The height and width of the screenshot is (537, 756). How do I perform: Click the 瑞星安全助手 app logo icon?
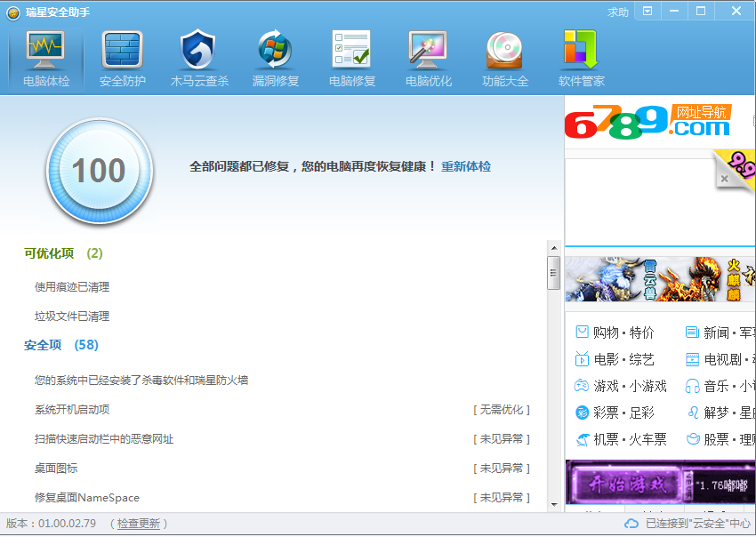[13, 12]
